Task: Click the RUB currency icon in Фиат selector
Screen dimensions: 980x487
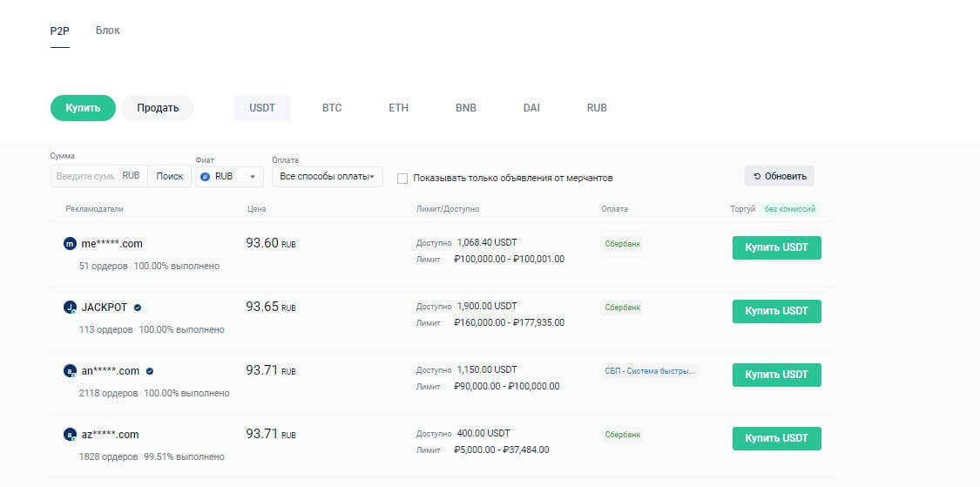Action: 206,176
